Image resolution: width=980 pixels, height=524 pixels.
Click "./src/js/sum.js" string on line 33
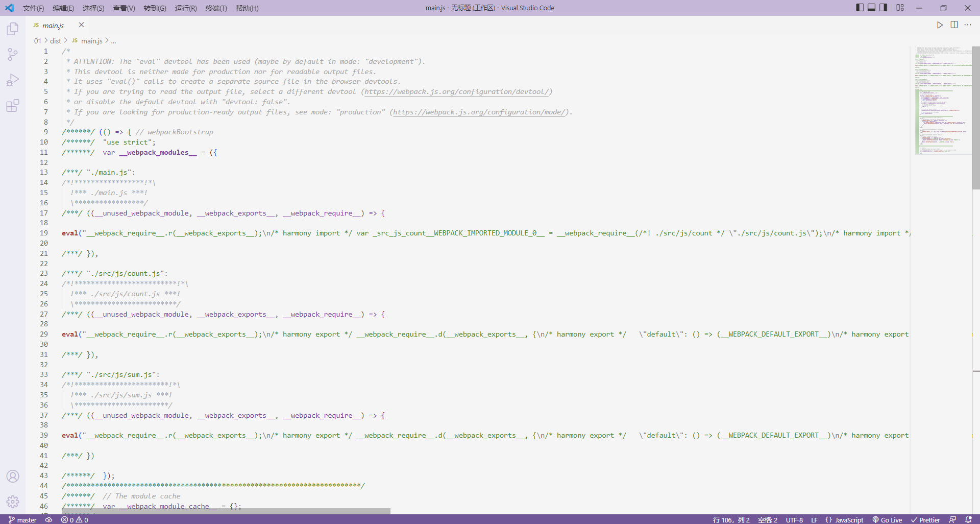(121, 375)
